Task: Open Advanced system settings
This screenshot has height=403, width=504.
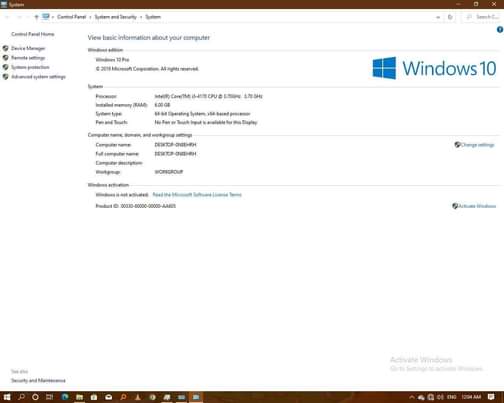Action: pos(38,77)
